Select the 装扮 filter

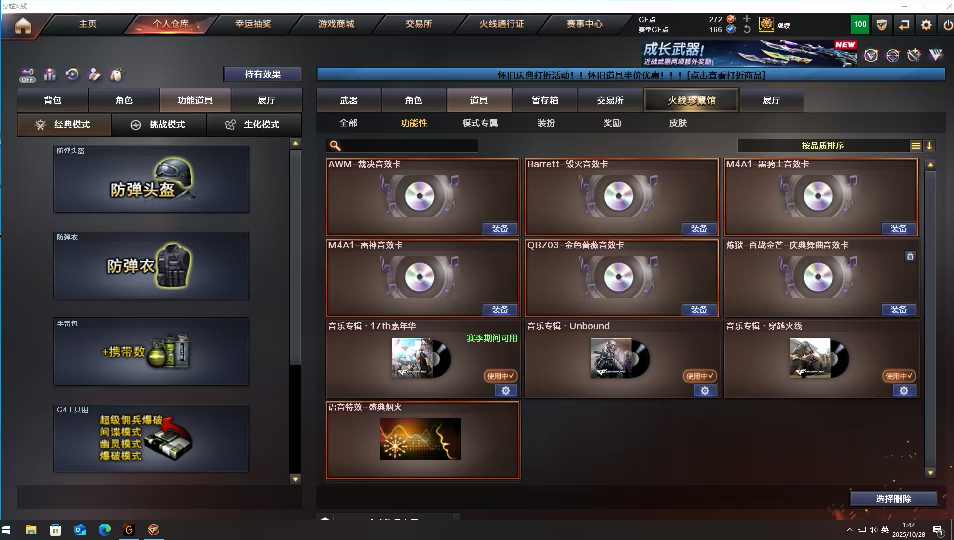click(x=546, y=123)
